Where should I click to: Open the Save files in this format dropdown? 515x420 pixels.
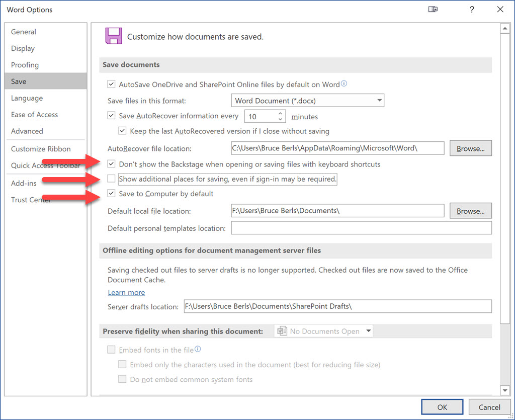(307, 101)
